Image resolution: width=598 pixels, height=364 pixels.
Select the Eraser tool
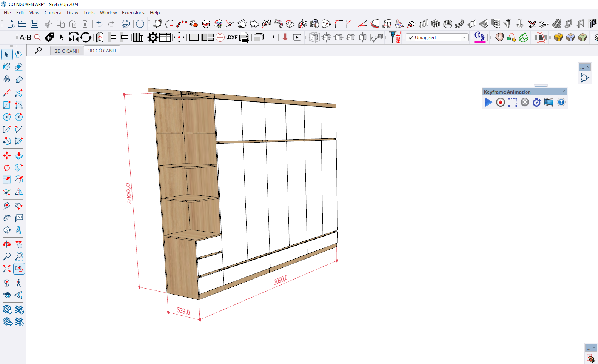(x=18, y=67)
